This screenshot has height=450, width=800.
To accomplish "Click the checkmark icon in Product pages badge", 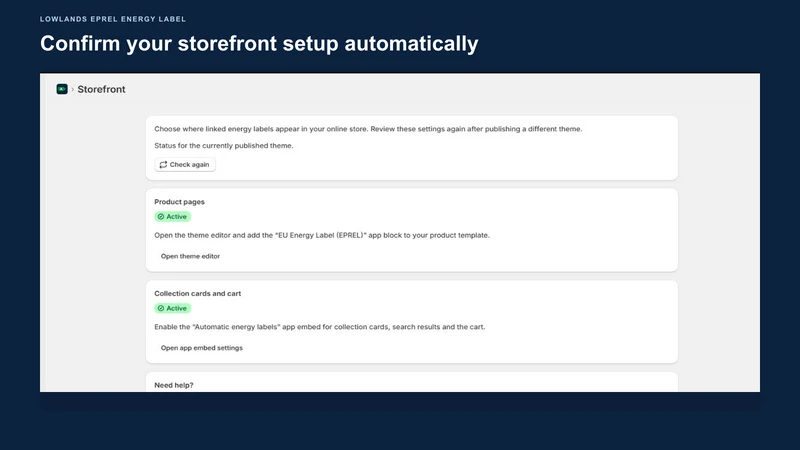I will [x=161, y=217].
